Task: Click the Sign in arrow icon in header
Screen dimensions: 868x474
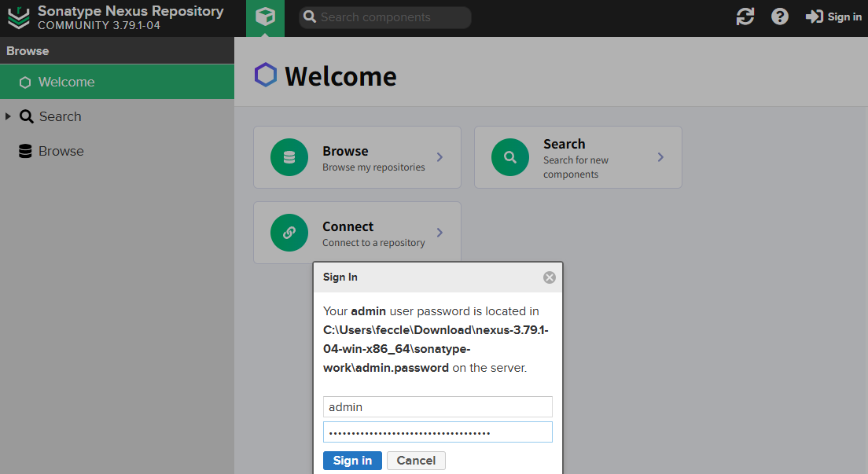Action: click(815, 17)
